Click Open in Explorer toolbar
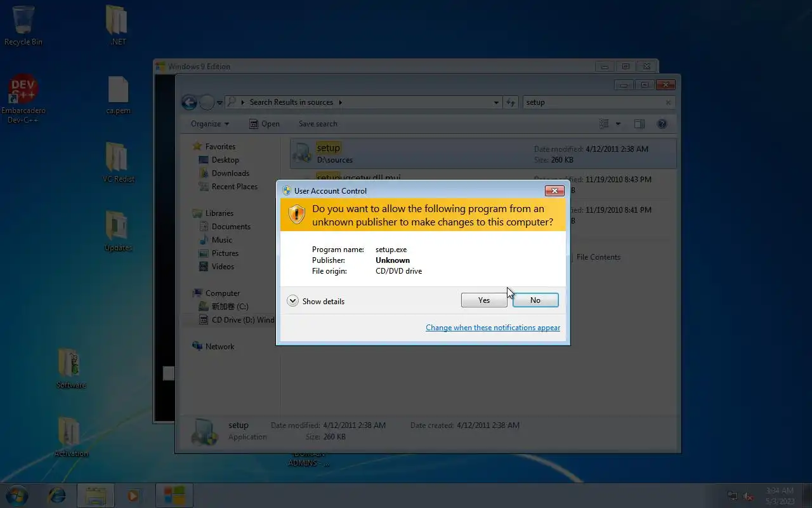812x508 pixels. point(265,124)
